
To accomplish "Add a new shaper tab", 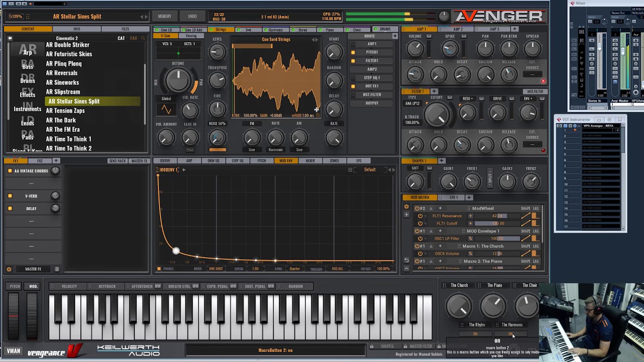I will coord(442,161).
